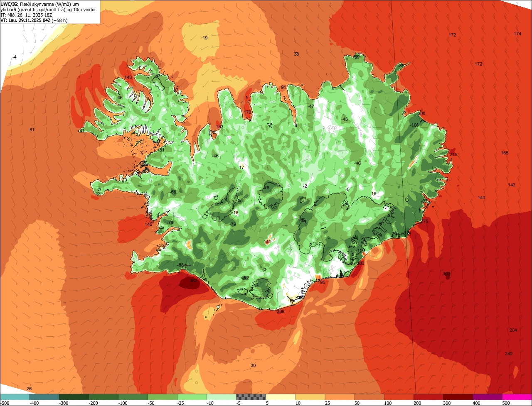Click the '242' value in the southeast corner sea
Viewport: 532px width, 406px height.
509,354
